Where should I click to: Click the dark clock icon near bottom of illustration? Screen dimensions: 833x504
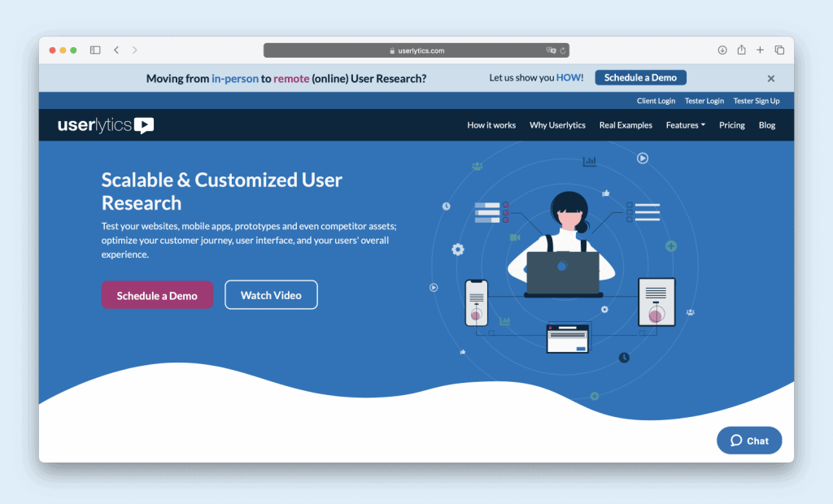pyautogui.click(x=624, y=358)
